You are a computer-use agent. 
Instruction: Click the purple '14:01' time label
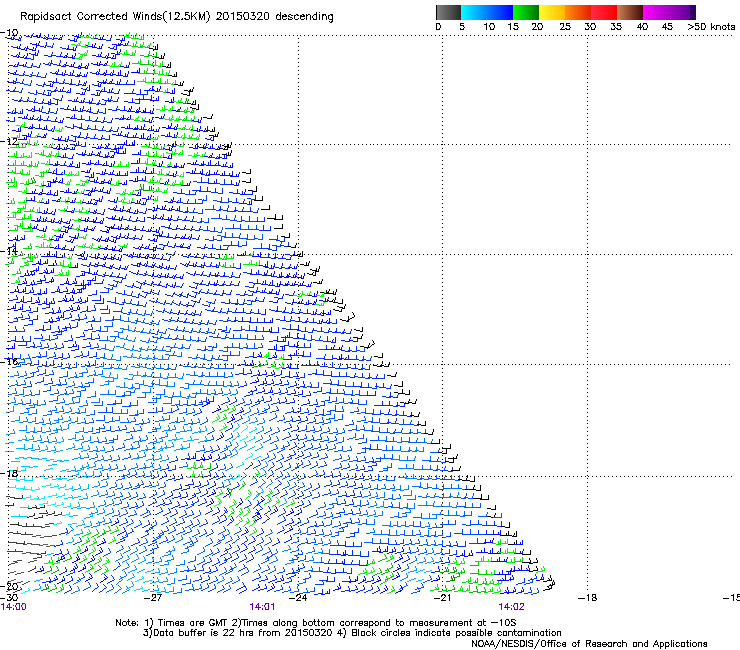coord(262,607)
